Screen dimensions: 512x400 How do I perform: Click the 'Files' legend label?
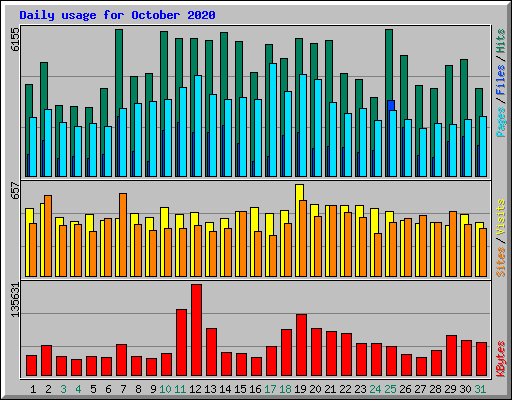[500, 80]
